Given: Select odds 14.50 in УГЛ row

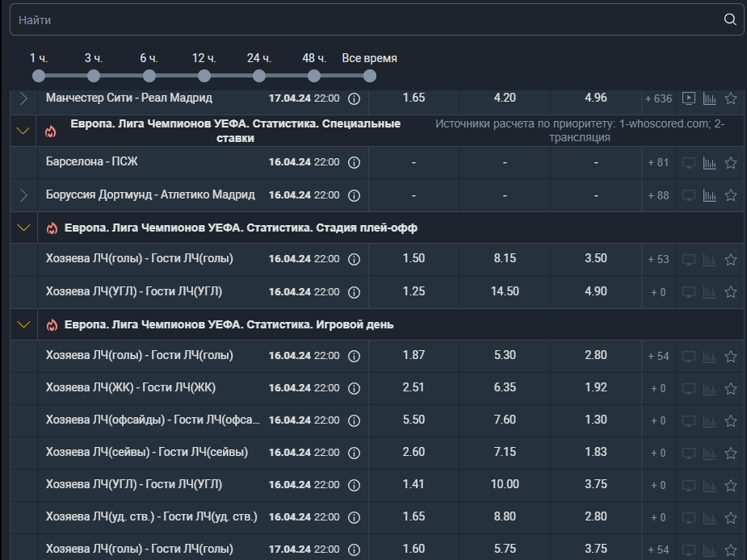Looking at the screenshot, I should tap(505, 291).
